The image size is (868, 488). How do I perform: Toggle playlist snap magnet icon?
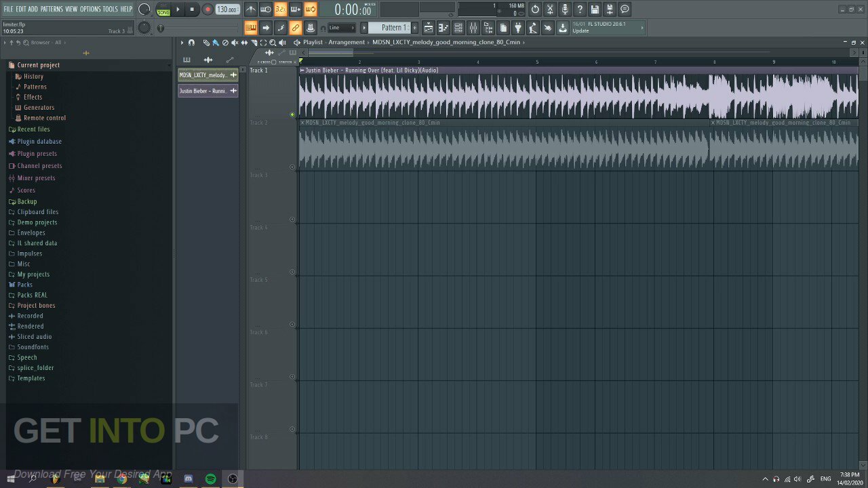[x=191, y=43]
